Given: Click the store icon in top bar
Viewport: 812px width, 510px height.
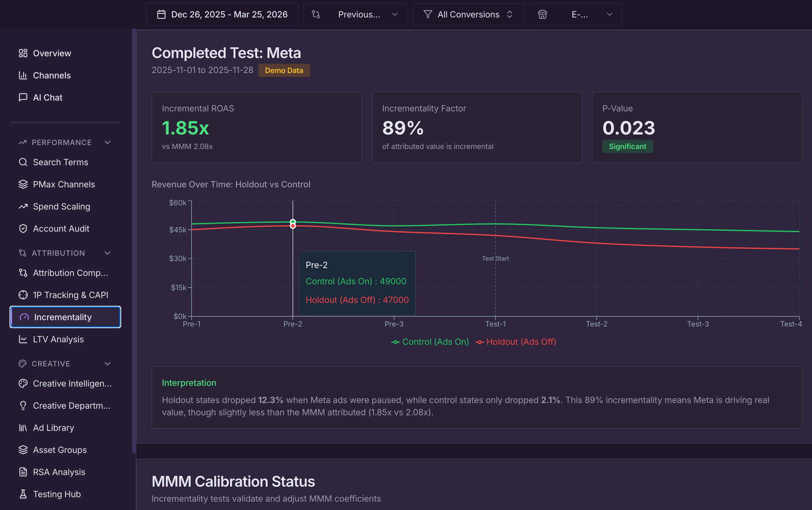Looking at the screenshot, I should 542,15.
